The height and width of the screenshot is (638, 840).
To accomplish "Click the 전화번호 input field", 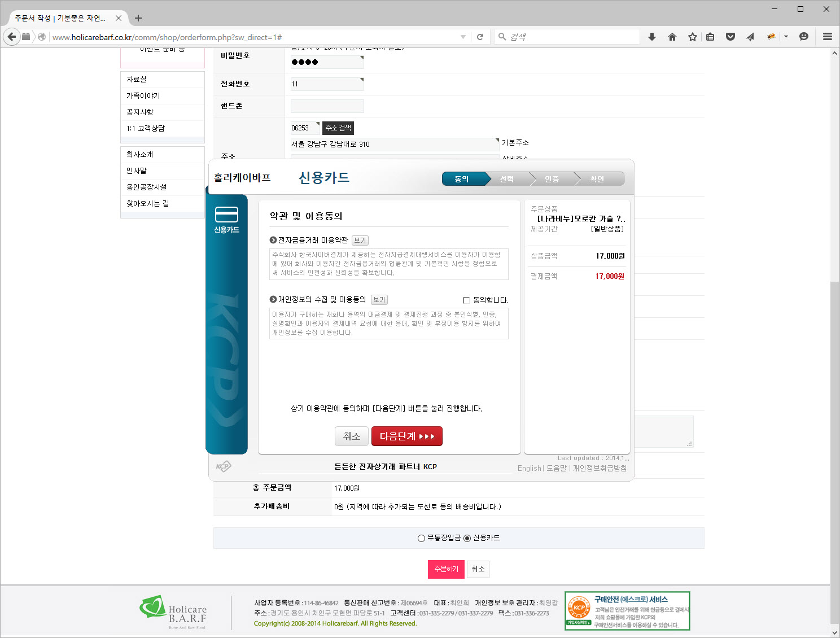I will (327, 84).
